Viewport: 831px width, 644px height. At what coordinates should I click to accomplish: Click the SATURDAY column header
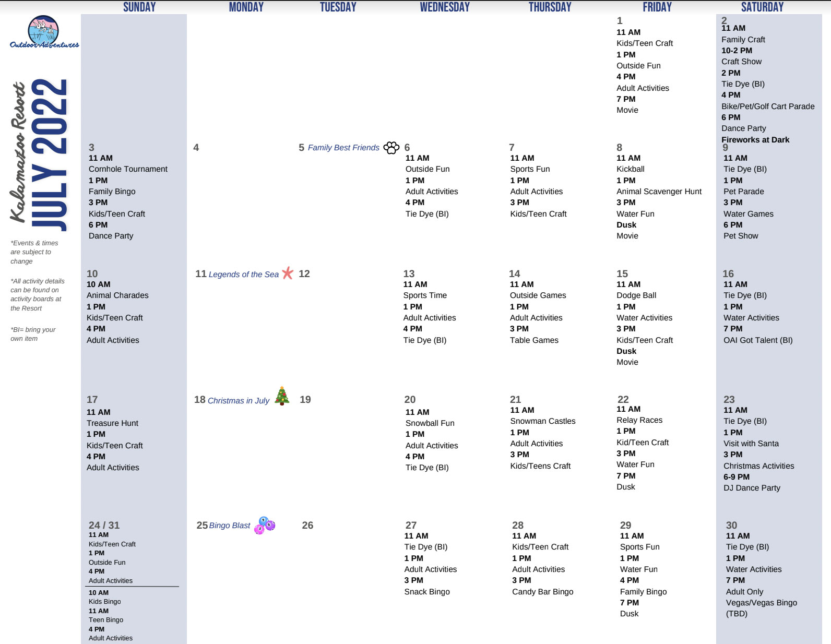tap(763, 7)
